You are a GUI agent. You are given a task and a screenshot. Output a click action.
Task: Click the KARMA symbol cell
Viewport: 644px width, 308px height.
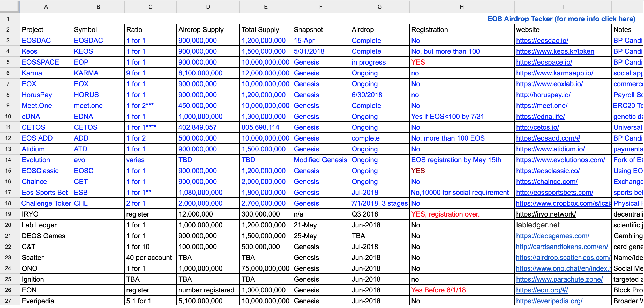[98, 73]
